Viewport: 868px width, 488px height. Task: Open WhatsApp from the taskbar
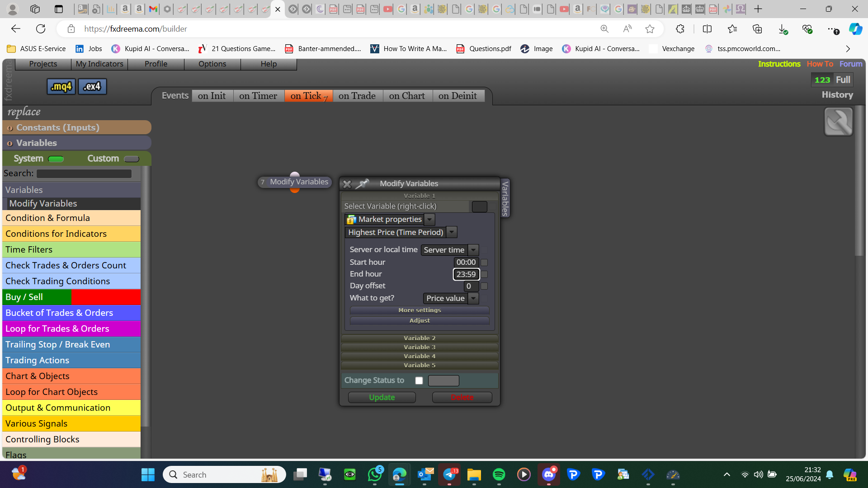pyautogui.click(x=375, y=474)
